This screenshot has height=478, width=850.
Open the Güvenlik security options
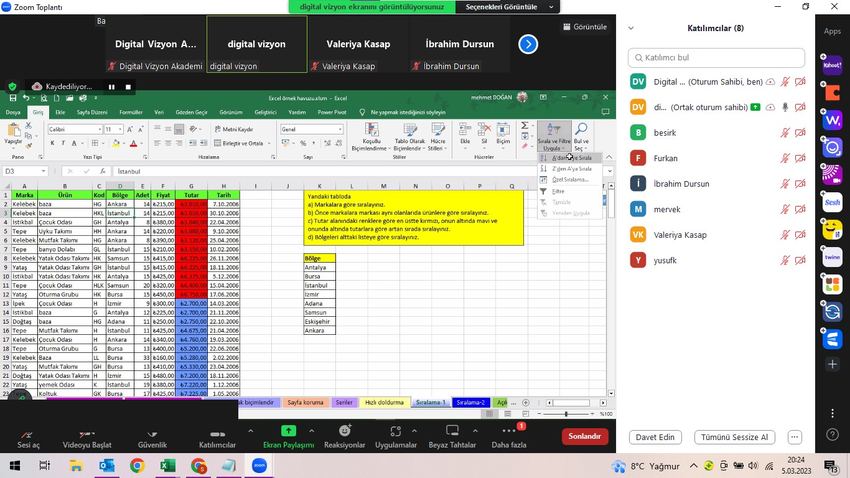click(x=152, y=438)
